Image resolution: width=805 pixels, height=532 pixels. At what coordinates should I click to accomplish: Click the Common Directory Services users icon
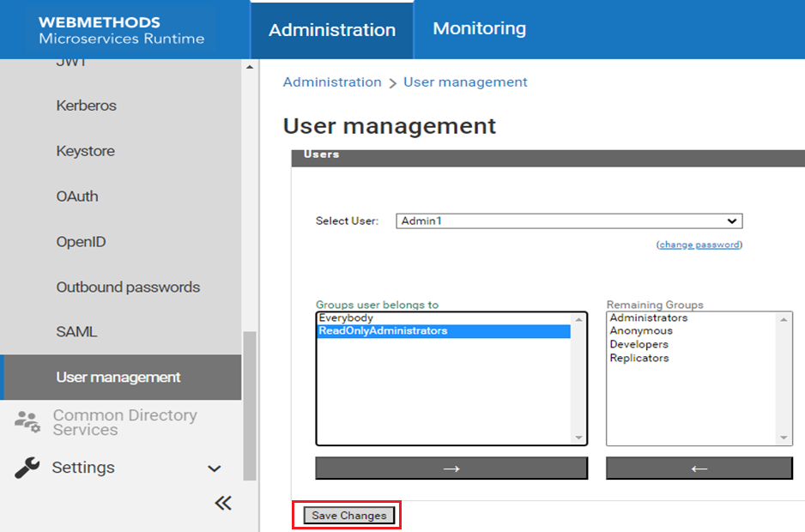coord(27,421)
